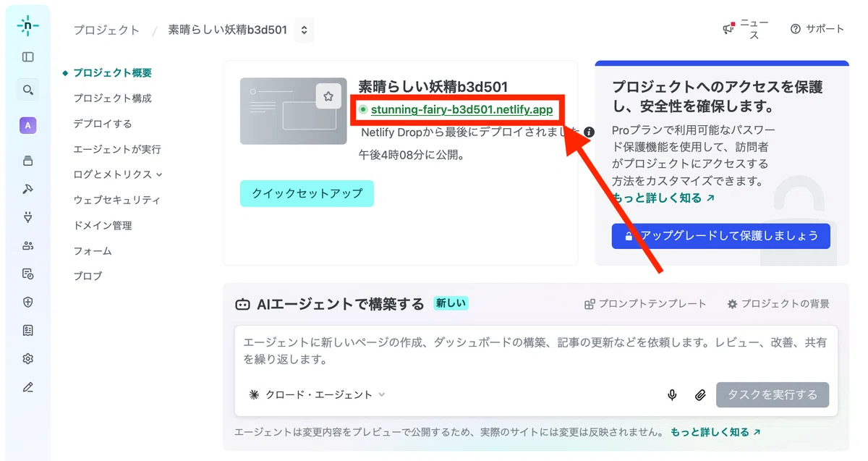Open もっと詳しく知る link in protection card
The width and height of the screenshot is (868, 461).
(663, 198)
